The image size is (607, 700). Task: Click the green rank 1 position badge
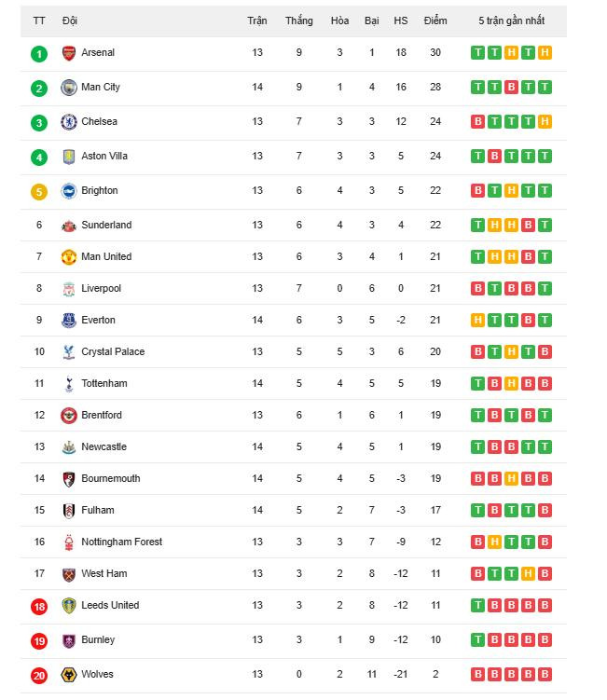(x=38, y=54)
